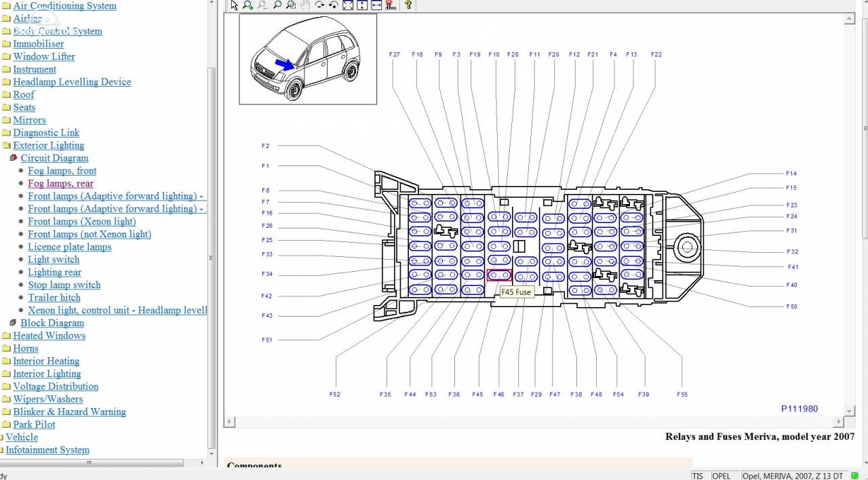Click the F50 fuse label
Image resolution: width=868 pixels, height=480 pixels.
(792, 306)
